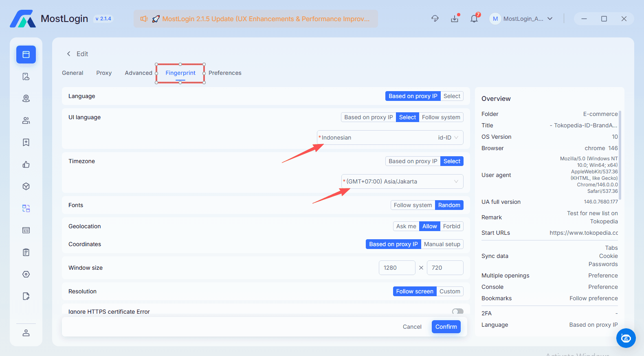
Task: Click the E-commerce folder value
Action: (600, 114)
